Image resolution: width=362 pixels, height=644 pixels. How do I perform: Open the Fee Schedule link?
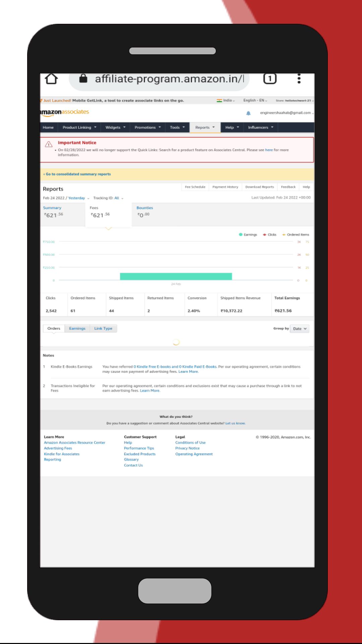tap(195, 187)
